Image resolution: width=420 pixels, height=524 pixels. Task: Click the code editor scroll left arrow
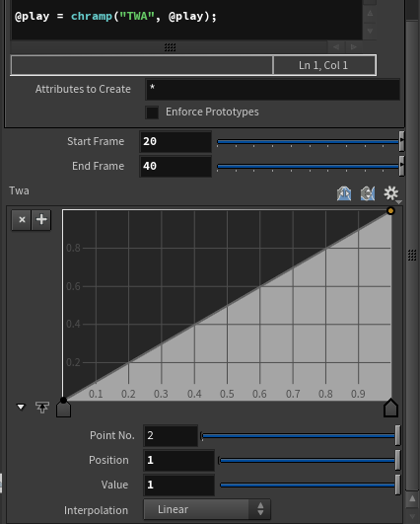[336, 46]
